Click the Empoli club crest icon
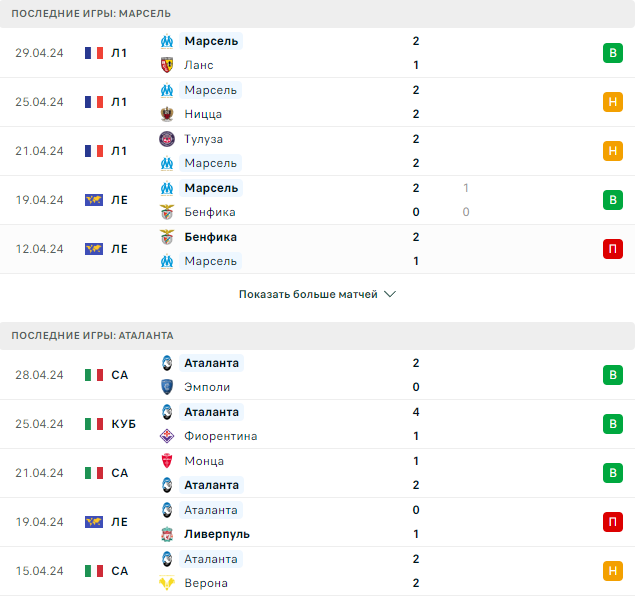This screenshot has width=639, height=598. point(167,387)
